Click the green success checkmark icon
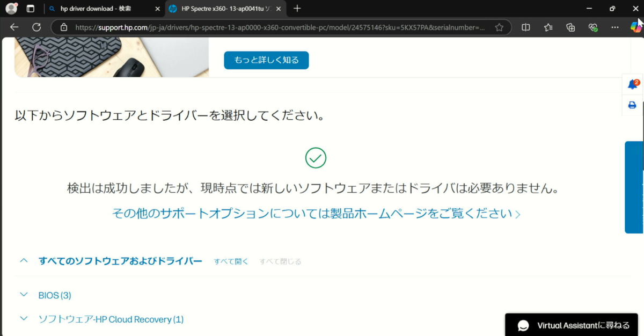The height and width of the screenshot is (336, 644). [x=316, y=158]
